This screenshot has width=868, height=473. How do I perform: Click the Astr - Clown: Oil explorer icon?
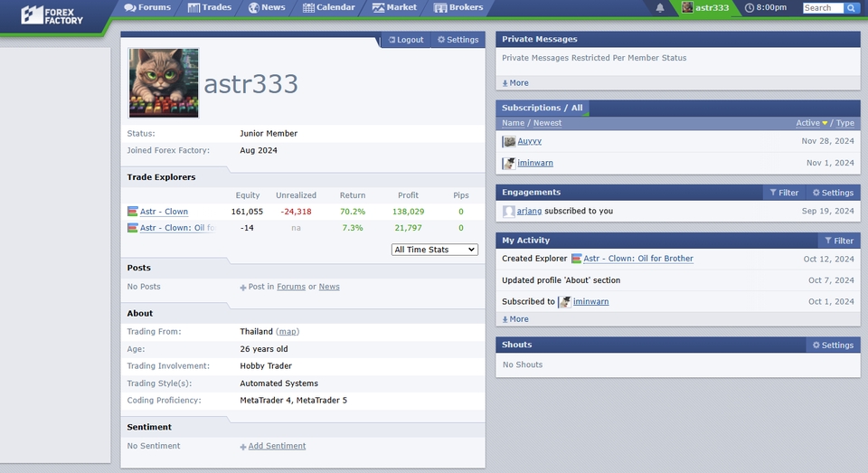coord(132,228)
